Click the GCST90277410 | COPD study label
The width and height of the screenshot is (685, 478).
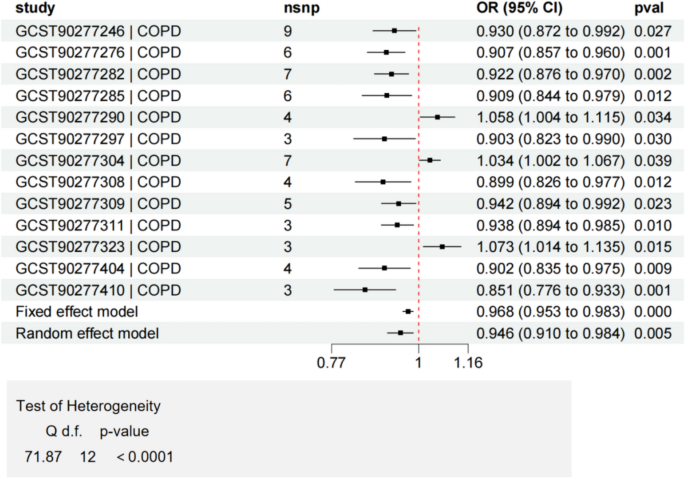(x=98, y=290)
